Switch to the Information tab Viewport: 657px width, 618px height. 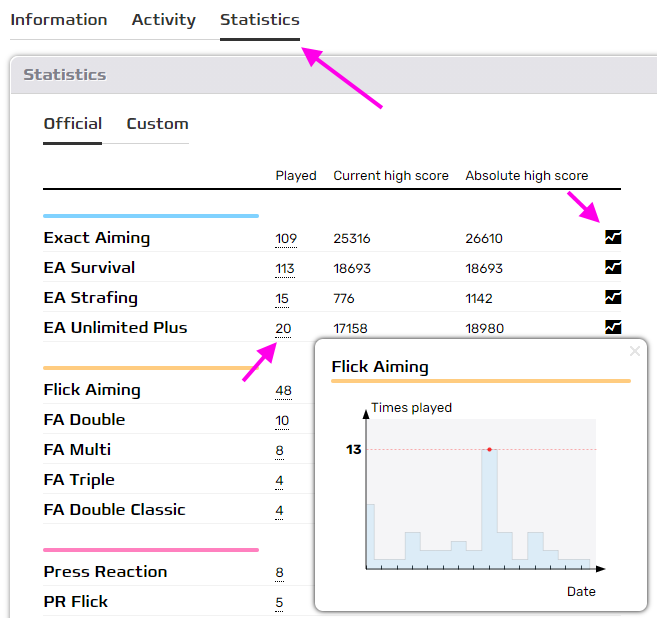coord(59,20)
